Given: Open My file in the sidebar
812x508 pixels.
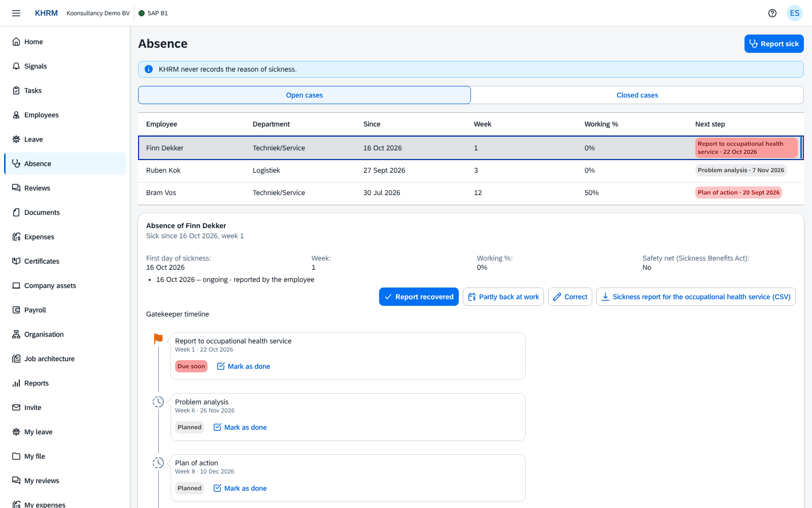Looking at the screenshot, I should pyautogui.click(x=65, y=456).
